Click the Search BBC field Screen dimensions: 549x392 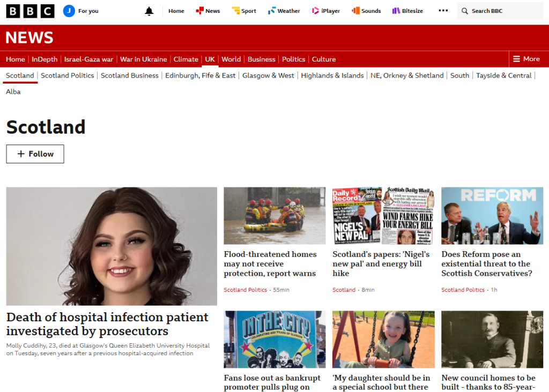point(501,11)
